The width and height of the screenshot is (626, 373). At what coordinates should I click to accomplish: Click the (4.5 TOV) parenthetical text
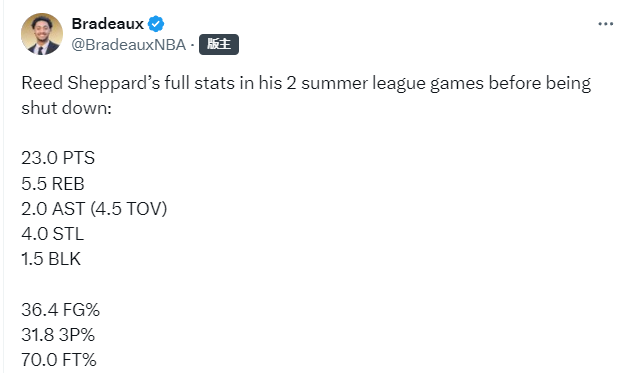coord(129,209)
